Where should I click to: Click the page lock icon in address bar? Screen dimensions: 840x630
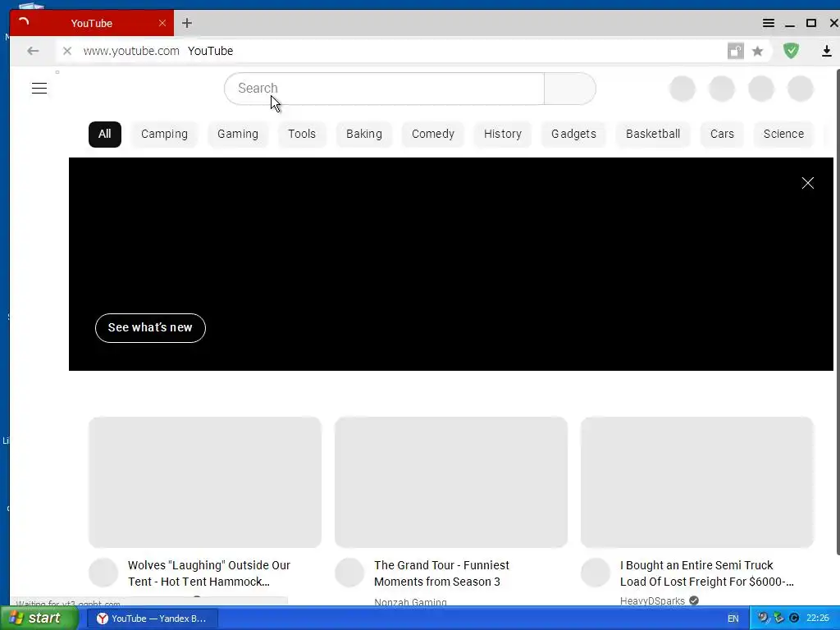point(736,51)
